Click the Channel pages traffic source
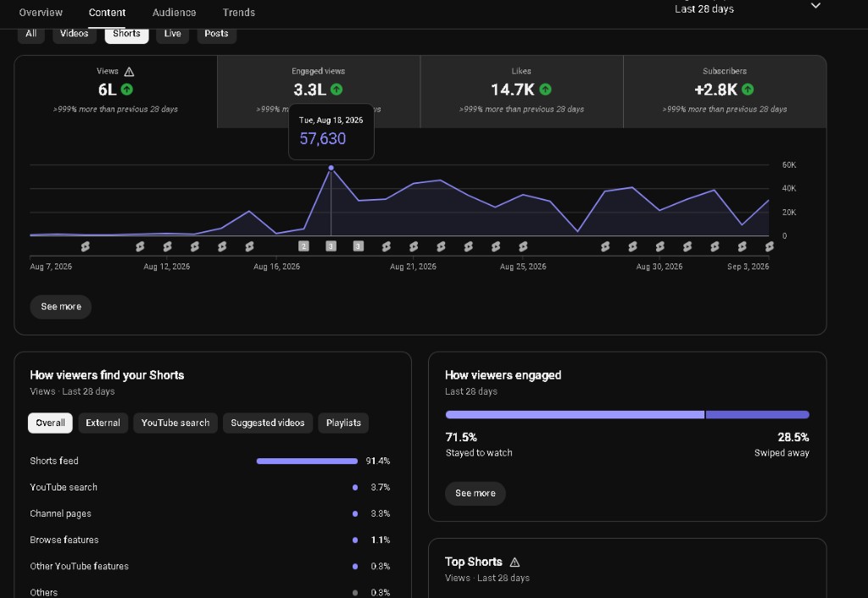The height and width of the screenshot is (598, 868). [x=210, y=513]
